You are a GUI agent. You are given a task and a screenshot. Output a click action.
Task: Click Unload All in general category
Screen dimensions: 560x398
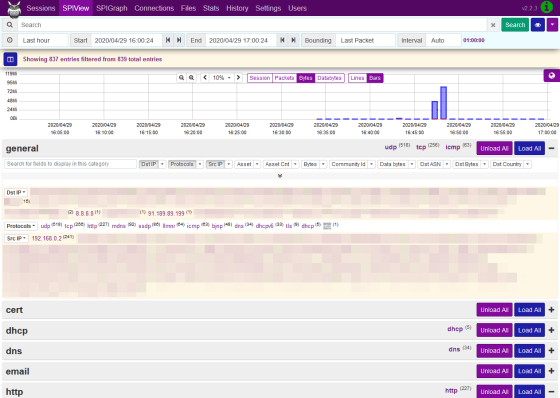pos(494,148)
